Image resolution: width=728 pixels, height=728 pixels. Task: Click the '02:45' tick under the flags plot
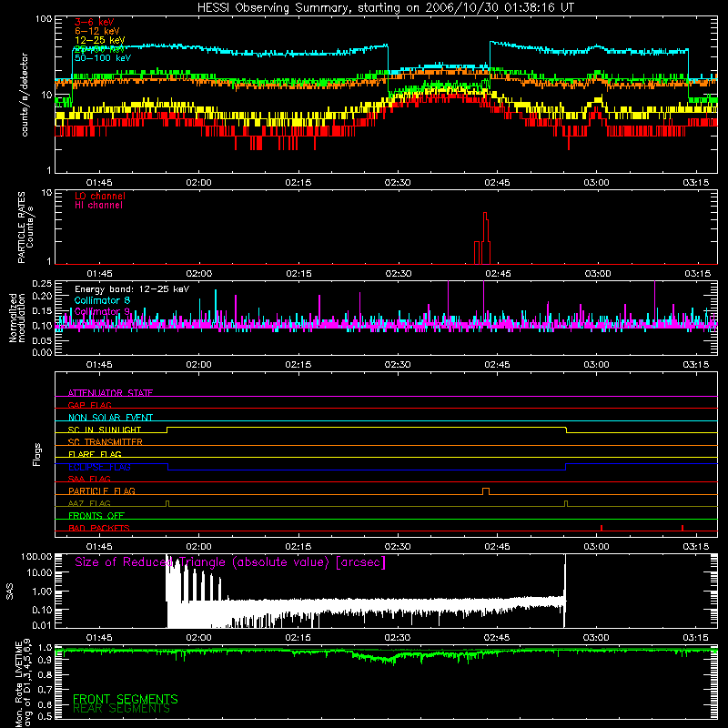[497, 547]
